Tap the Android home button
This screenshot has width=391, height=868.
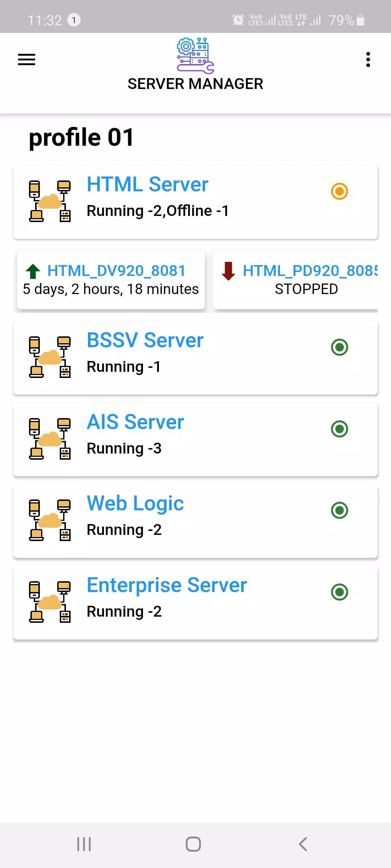click(x=193, y=844)
